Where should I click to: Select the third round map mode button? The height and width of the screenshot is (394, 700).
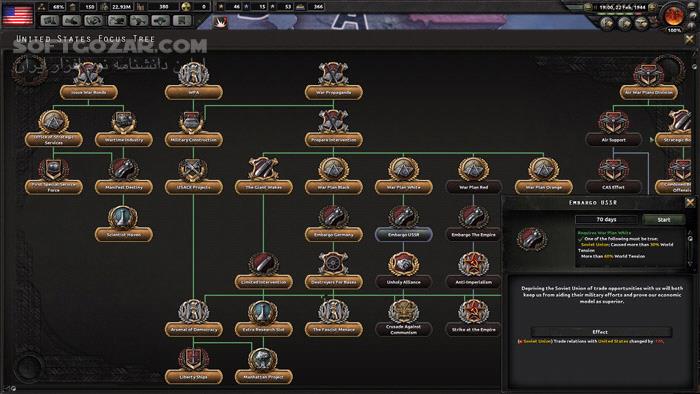[x=642, y=23]
